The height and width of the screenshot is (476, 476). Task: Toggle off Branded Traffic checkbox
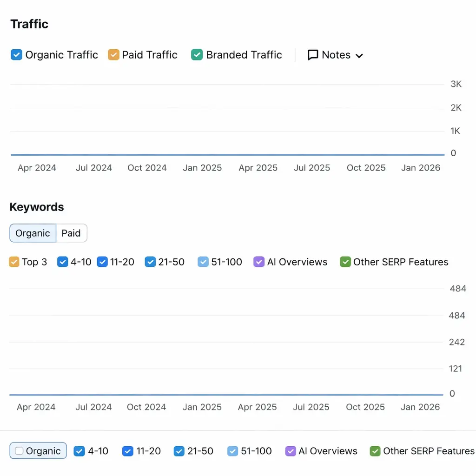tap(197, 55)
